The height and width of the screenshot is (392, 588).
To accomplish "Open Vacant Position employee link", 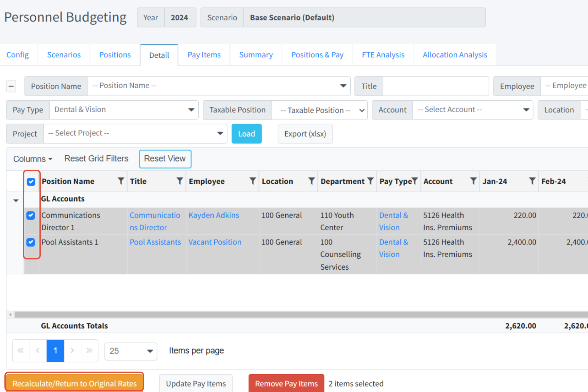I will [215, 242].
